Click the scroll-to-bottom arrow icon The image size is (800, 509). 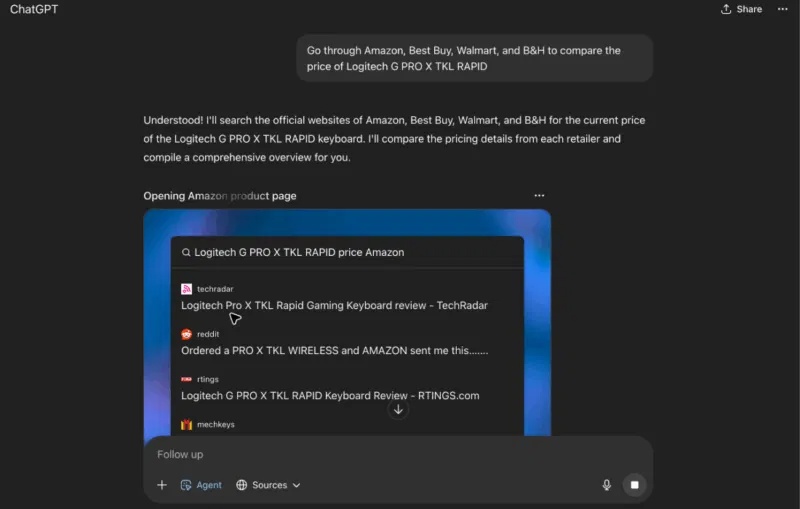tap(398, 410)
